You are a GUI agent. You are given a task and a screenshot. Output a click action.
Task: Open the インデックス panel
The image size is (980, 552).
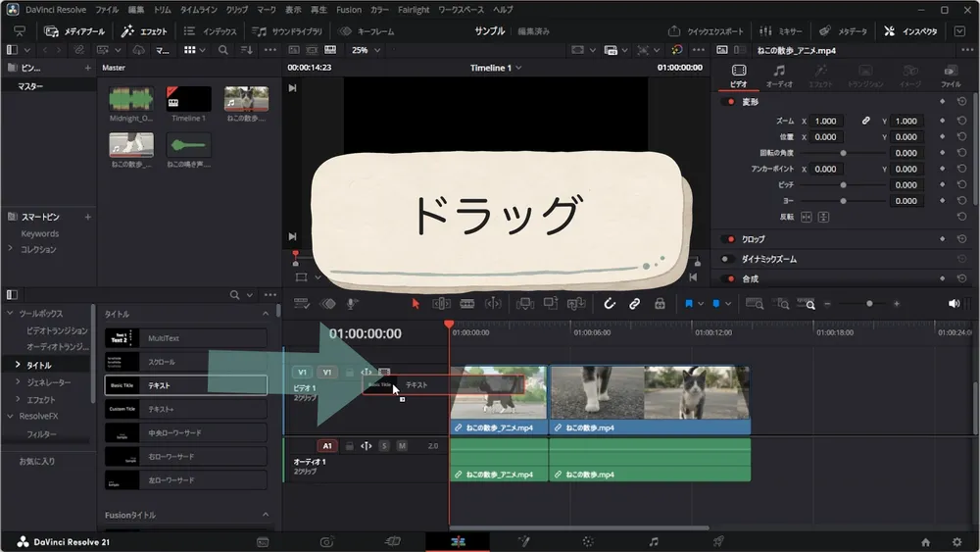pyautogui.click(x=210, y=31)
